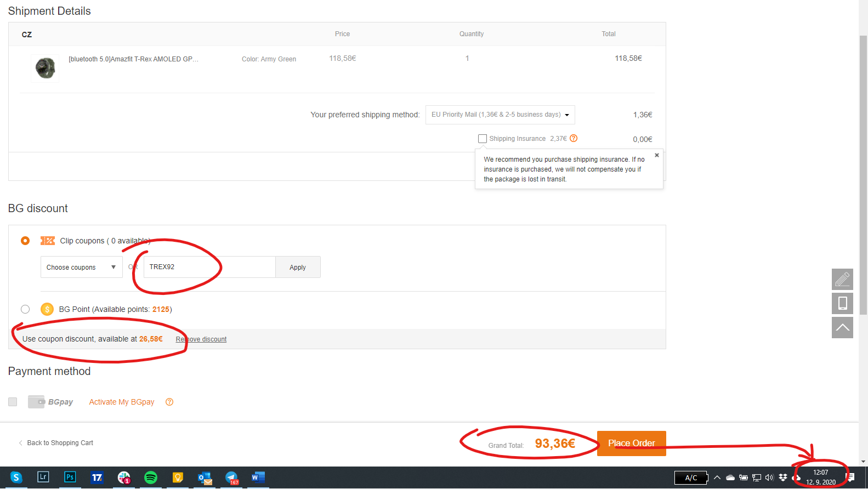Click the Grand Total amount 93,36€
Viewport: 868px width, 489px height.
coord(555,443)
